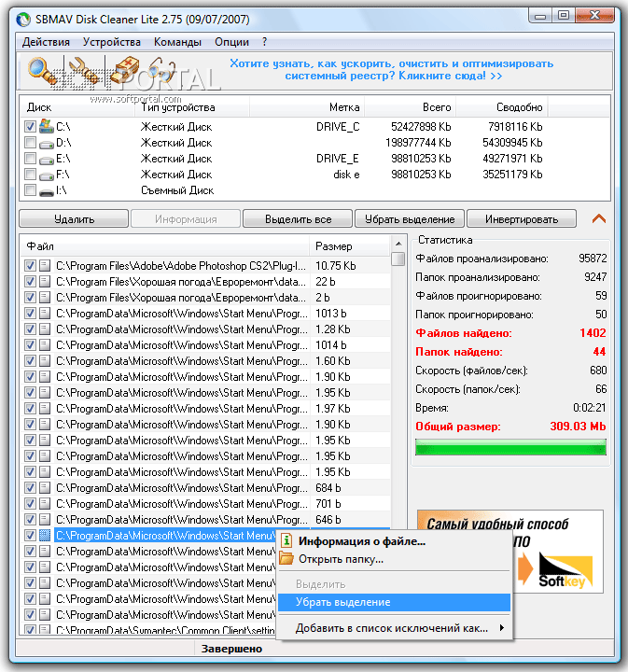Uncheck the C:\ drive checkbox
Viewport: 628px width, 672px height.
(30, 126)
